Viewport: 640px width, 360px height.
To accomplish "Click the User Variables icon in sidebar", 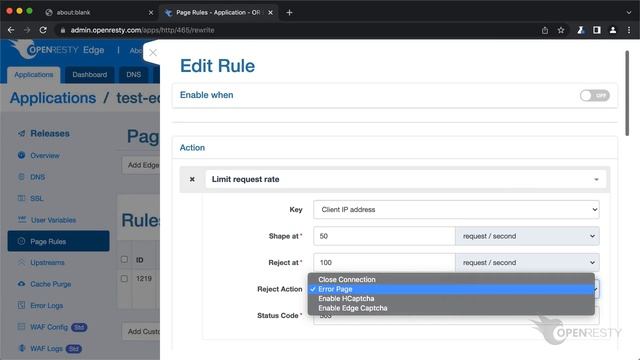I will point(22,220).
